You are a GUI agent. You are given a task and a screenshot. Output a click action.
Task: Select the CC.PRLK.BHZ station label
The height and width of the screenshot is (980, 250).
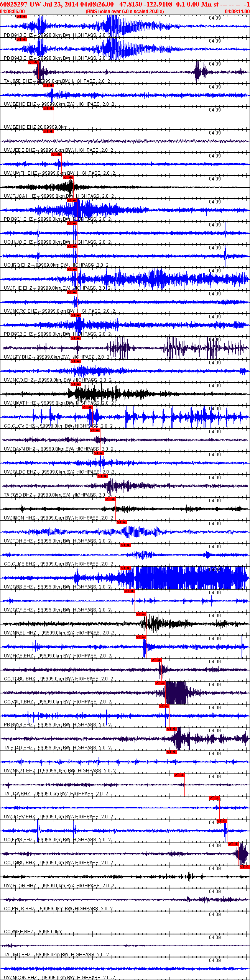58,909
